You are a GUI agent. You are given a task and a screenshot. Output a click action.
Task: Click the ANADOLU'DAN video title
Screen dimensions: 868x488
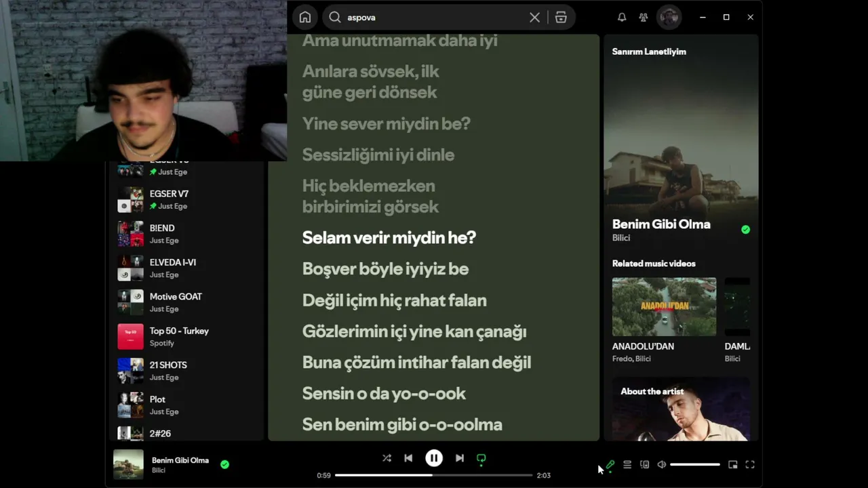[643, 346]
